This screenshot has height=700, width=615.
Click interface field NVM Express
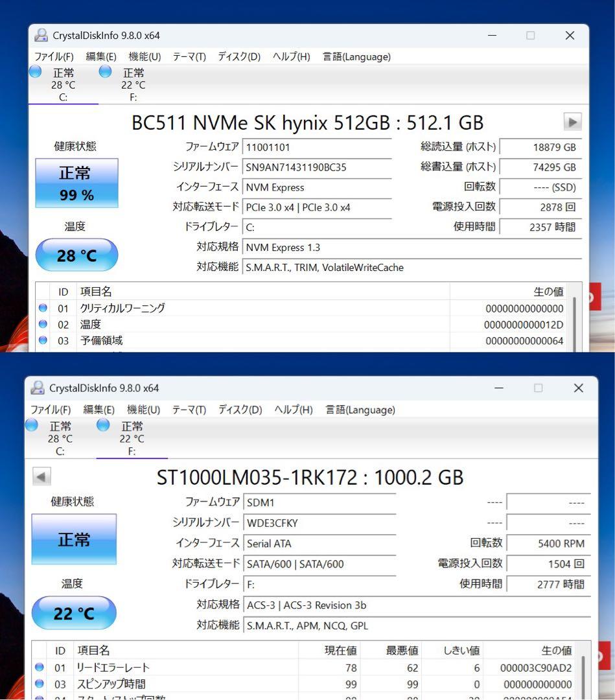317,187
